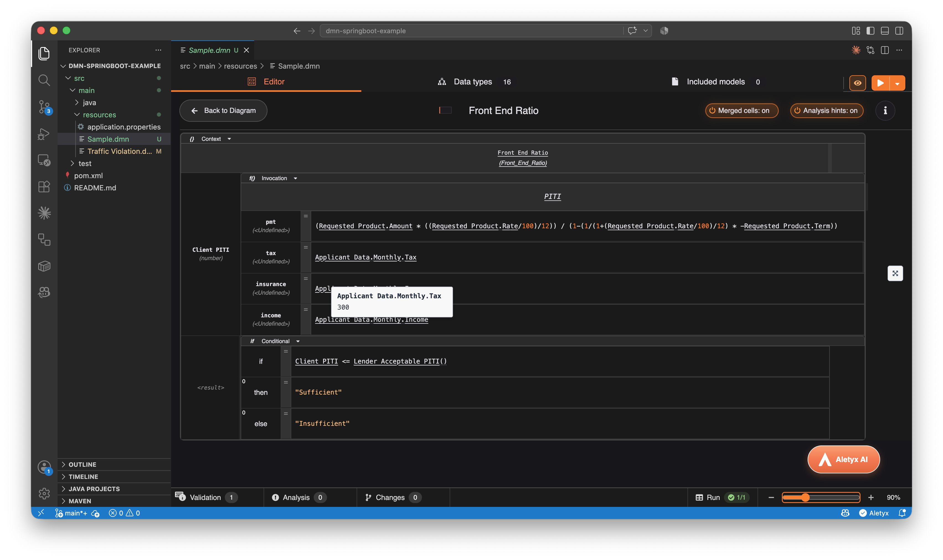
Task: Click main* branch in status bar
Action: (71, 513)
